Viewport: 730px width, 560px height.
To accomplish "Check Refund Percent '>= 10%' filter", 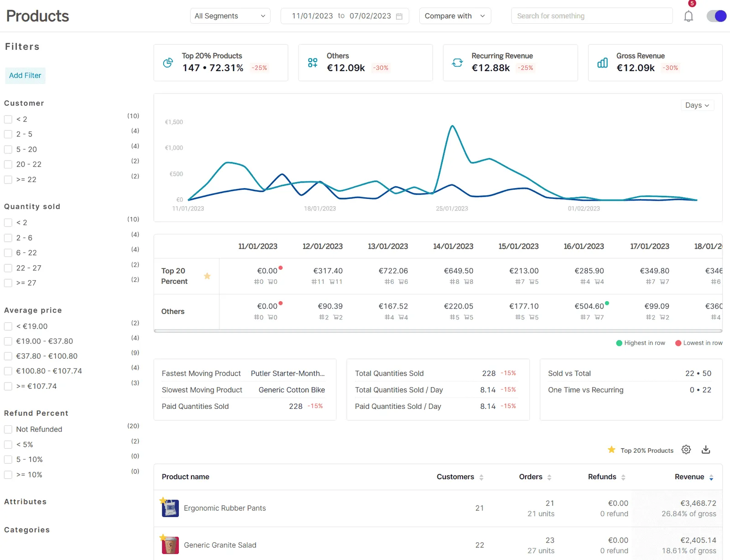I will click(8, 475).
